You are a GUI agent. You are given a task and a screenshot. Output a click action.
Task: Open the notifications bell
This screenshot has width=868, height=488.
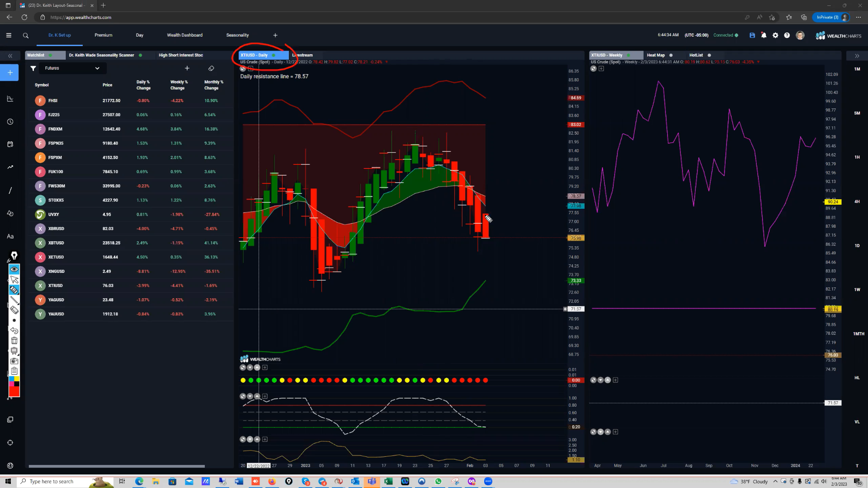pos(764,35)
